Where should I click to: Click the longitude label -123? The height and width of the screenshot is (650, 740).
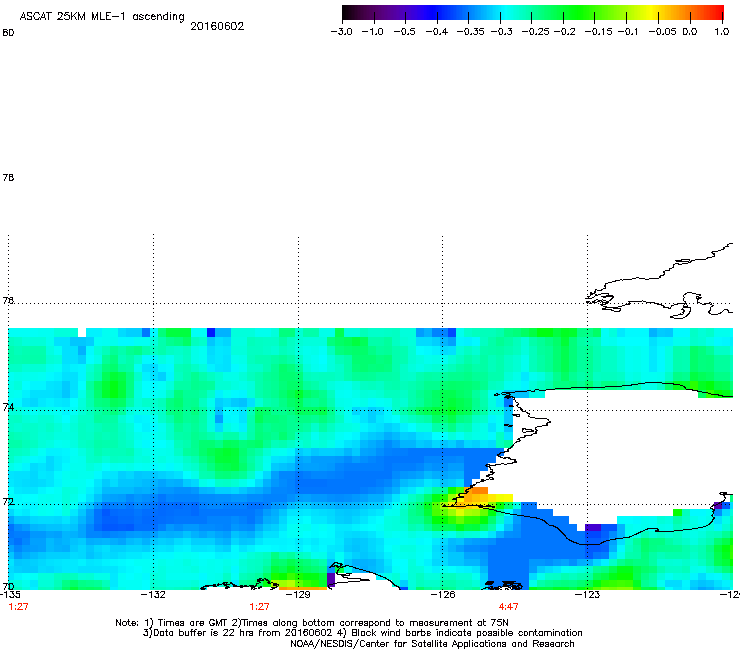587,594
